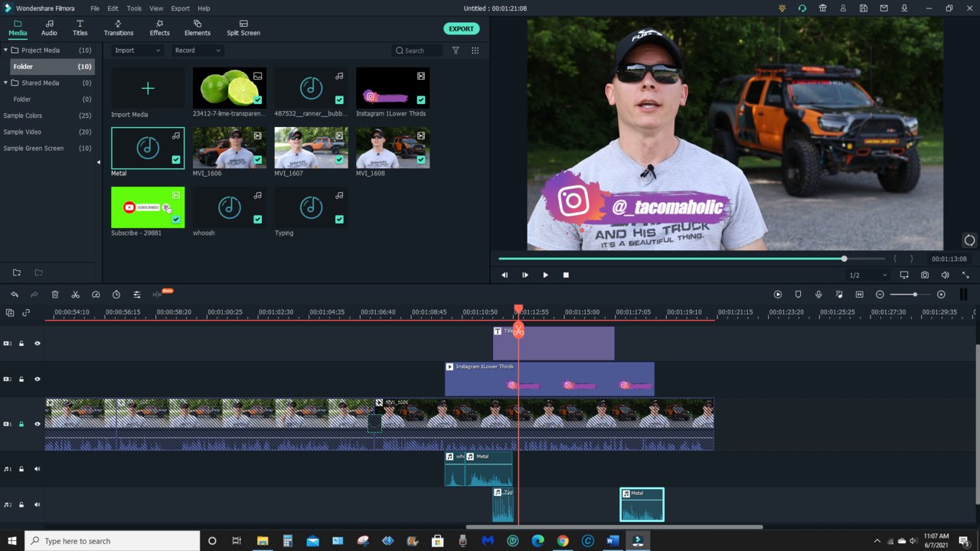Stop playback with the stop button
Viewport: 980px width, 551px height.
click(x=566, y=275)
